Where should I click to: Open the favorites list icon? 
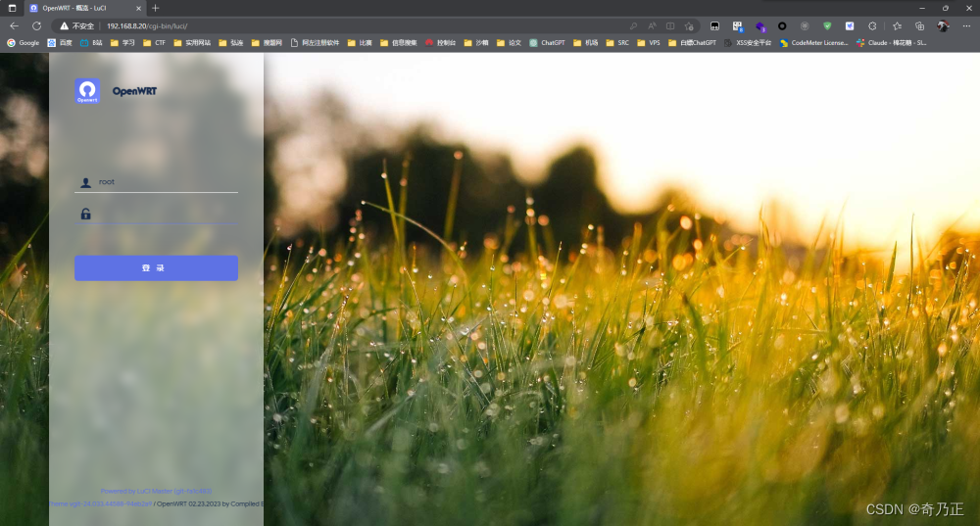tap(898, 26)
